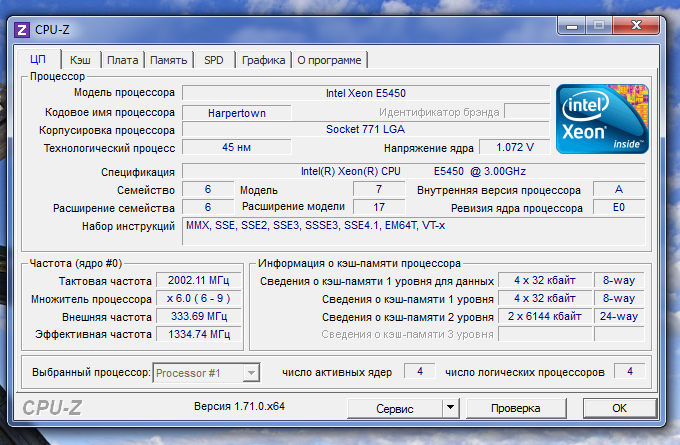Switch to the Графика tab
The width and height of the screenshot is (680, 445).
tap(264, 60)
